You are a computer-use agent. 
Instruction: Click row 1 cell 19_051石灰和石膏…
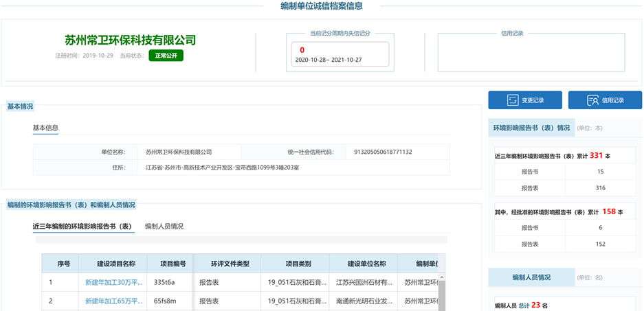tap(295, 282)
